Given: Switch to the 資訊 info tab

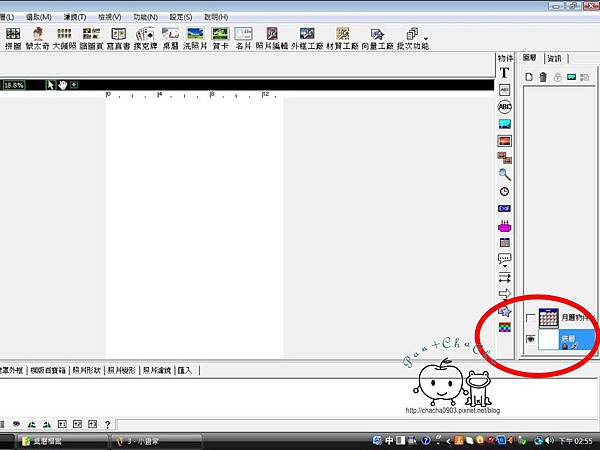Looking at the screenshot, I should point(554,59).
